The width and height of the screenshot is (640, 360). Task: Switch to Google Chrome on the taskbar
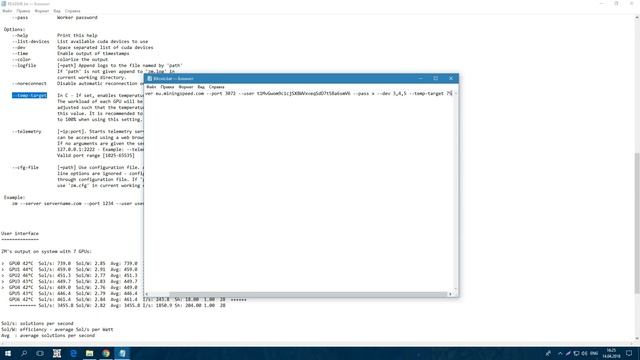coord(106,353)
